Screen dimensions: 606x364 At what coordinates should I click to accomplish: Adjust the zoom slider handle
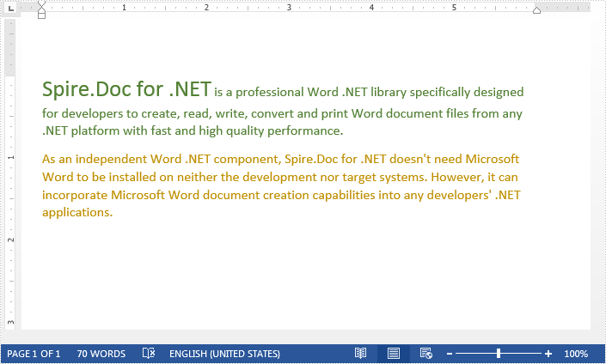pos(499,353)
